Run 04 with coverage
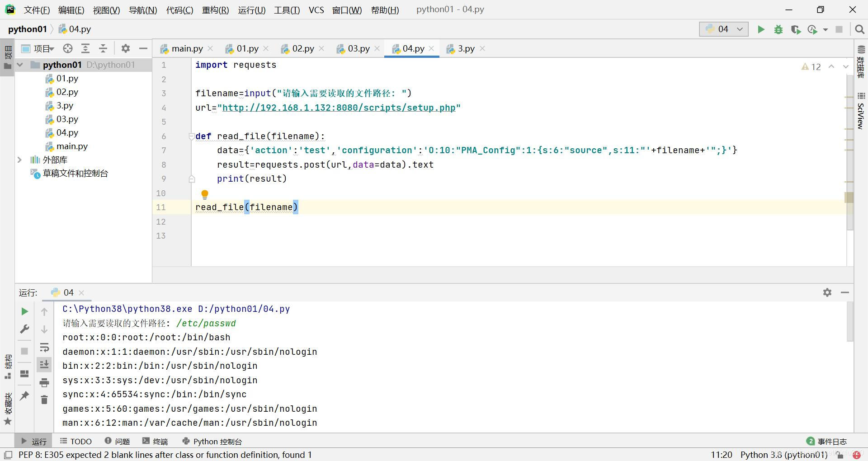The image size is (868, 461). pyautogui.click(x=796, y=29)
